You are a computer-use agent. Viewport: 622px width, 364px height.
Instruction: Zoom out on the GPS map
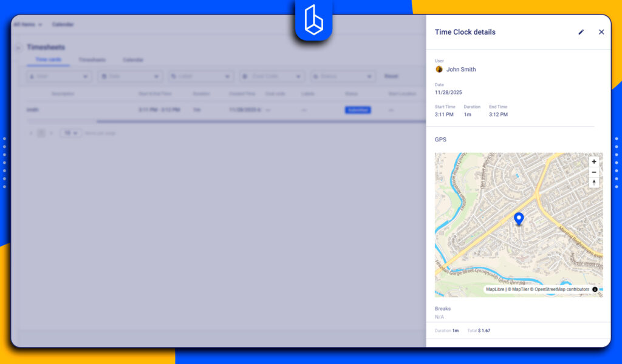[x=594, y=172]
